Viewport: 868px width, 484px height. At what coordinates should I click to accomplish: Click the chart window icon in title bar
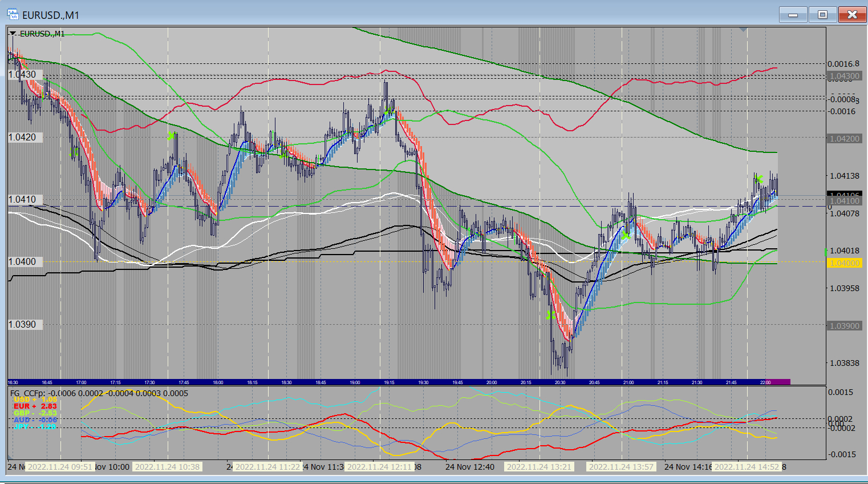[13, 14]
